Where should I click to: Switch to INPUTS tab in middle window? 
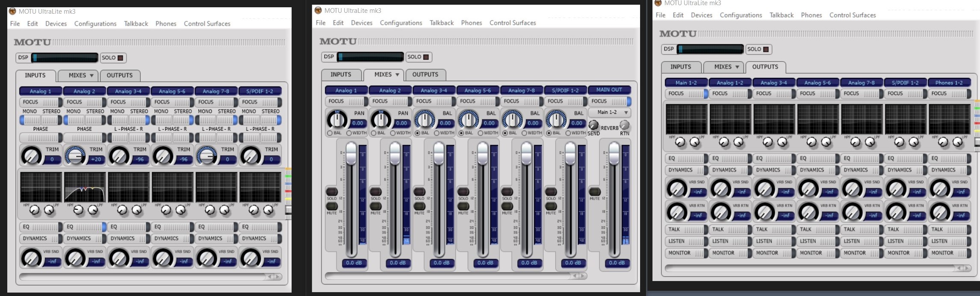(x=341, y=74)
